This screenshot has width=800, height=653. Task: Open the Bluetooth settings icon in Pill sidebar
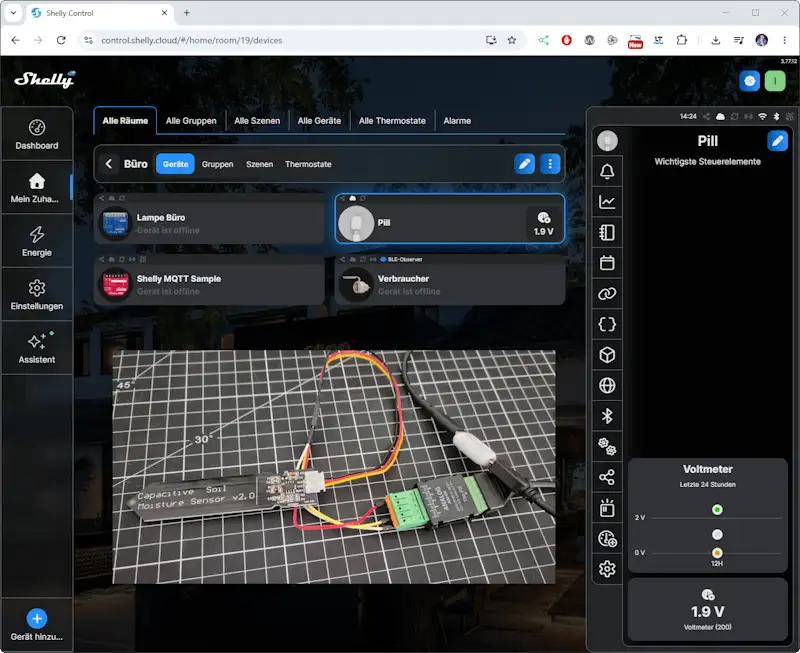click(607, 416)
